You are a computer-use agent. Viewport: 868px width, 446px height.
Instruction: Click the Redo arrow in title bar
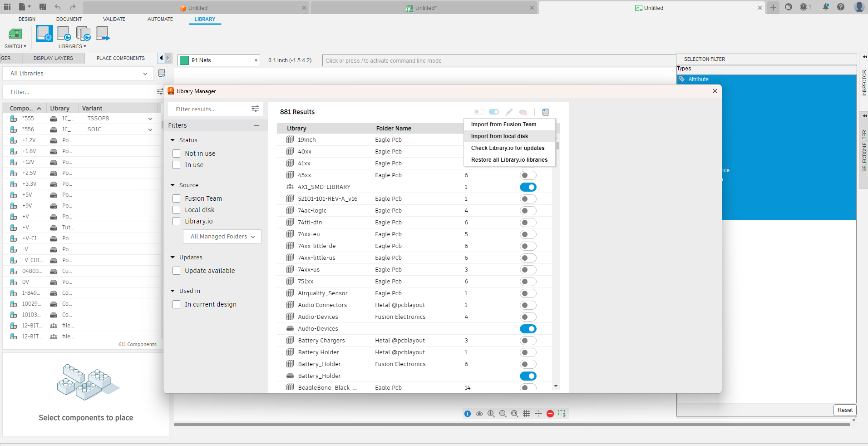(x=73, y=7)
